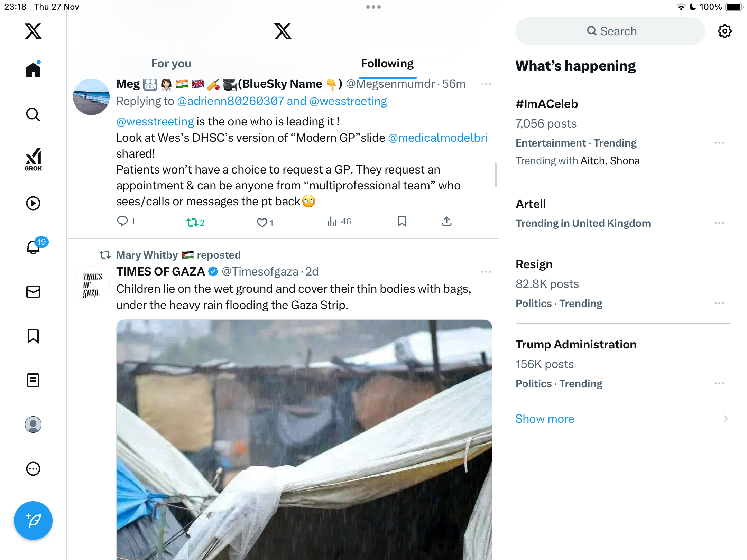Toggle repost on Meg's post
Image resolution: width=747 pixels, height=560 pixels.
point(192,222)
